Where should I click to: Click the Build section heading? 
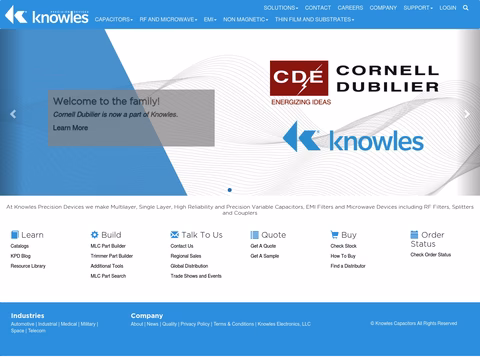(111, 235)
